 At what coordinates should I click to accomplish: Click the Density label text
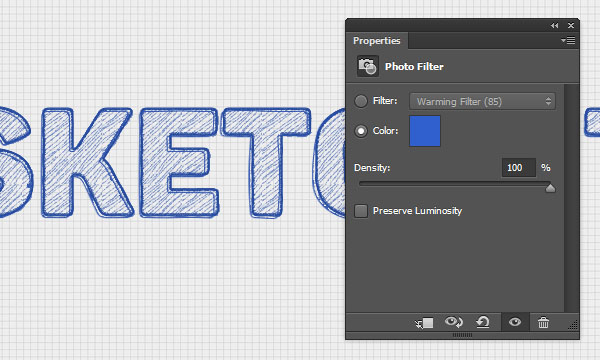click(x=372, y=168)
